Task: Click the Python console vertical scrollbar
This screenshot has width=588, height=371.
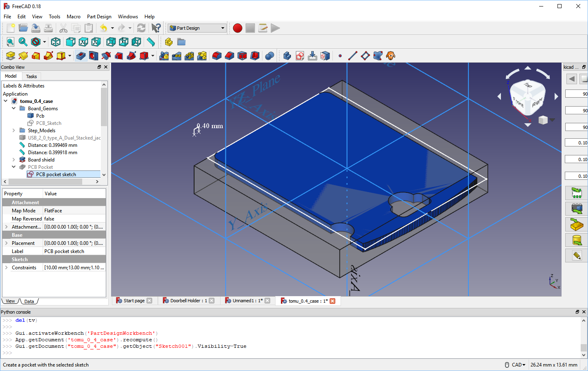Action: click(x=584, y=338)
